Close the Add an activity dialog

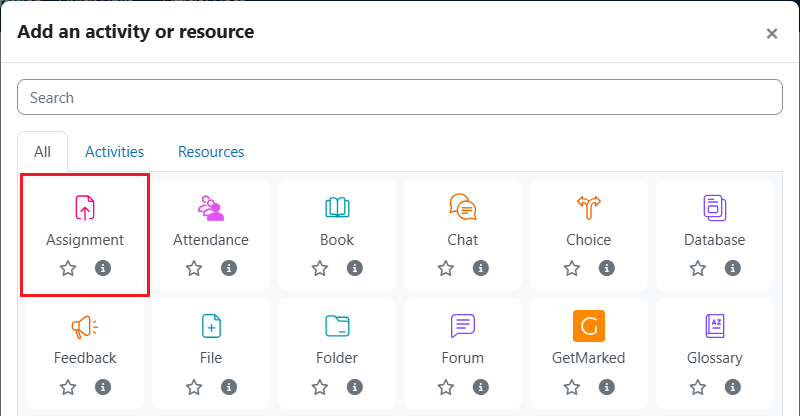pyautogui.click(x=771, y=34)
